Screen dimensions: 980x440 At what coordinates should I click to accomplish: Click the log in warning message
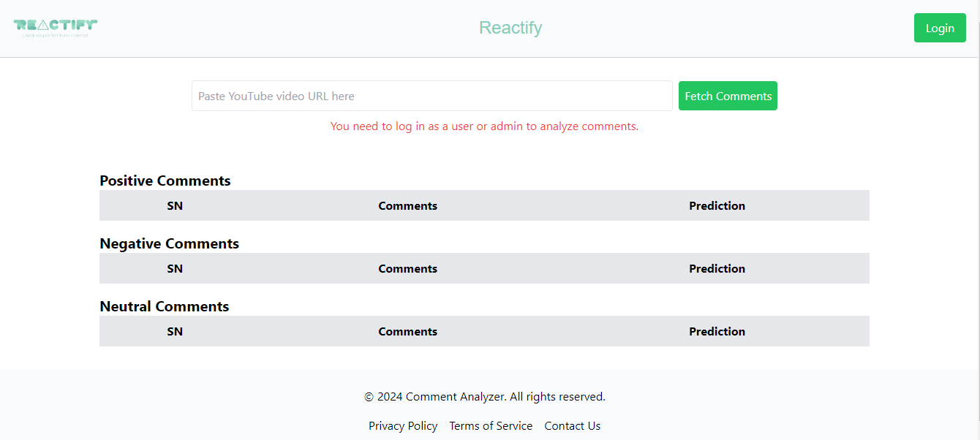coord(484,126)
